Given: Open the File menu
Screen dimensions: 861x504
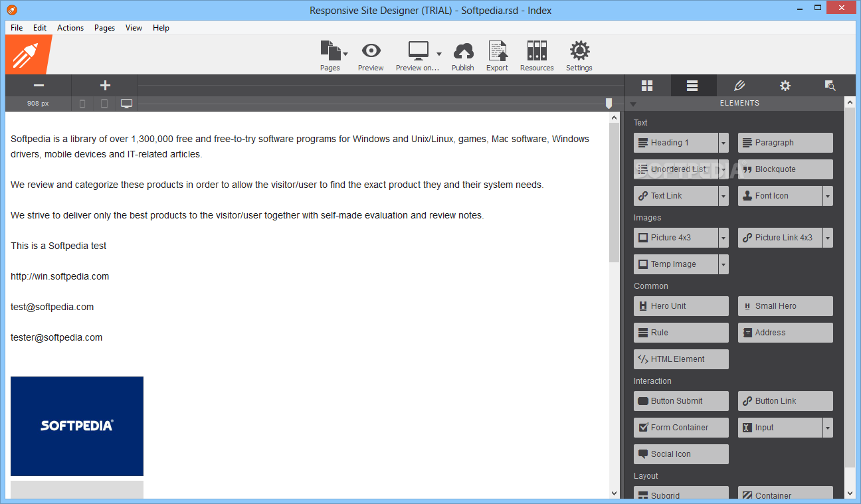Looking at the screenshot, I should point(17,28).
